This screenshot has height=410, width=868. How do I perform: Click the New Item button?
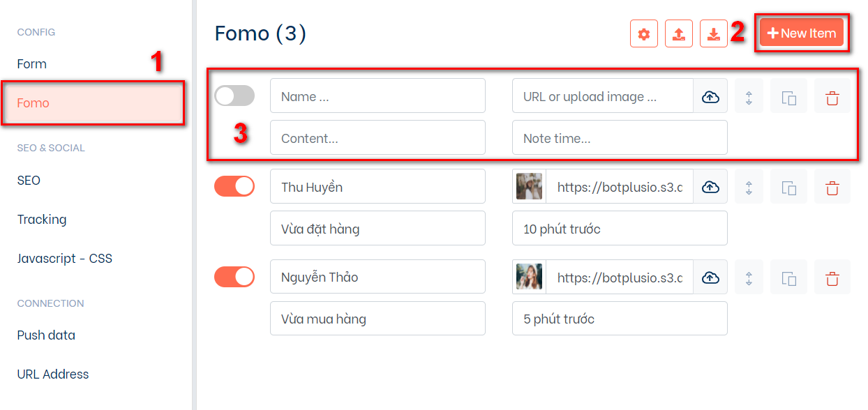tap(802, 33)
